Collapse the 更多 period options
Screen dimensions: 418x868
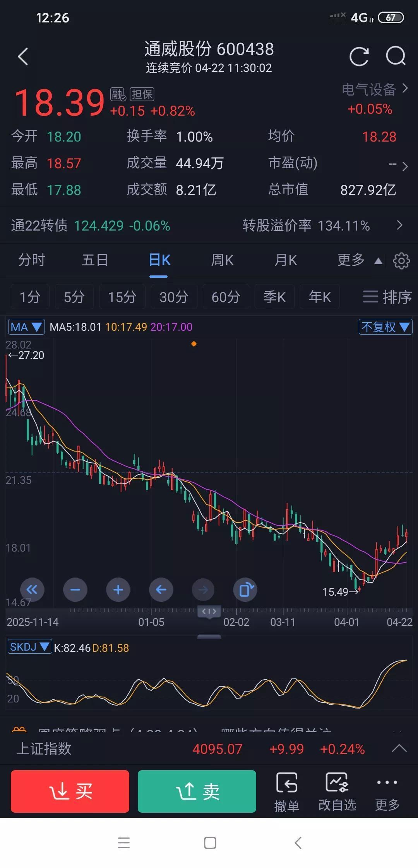tap(360, 260)
